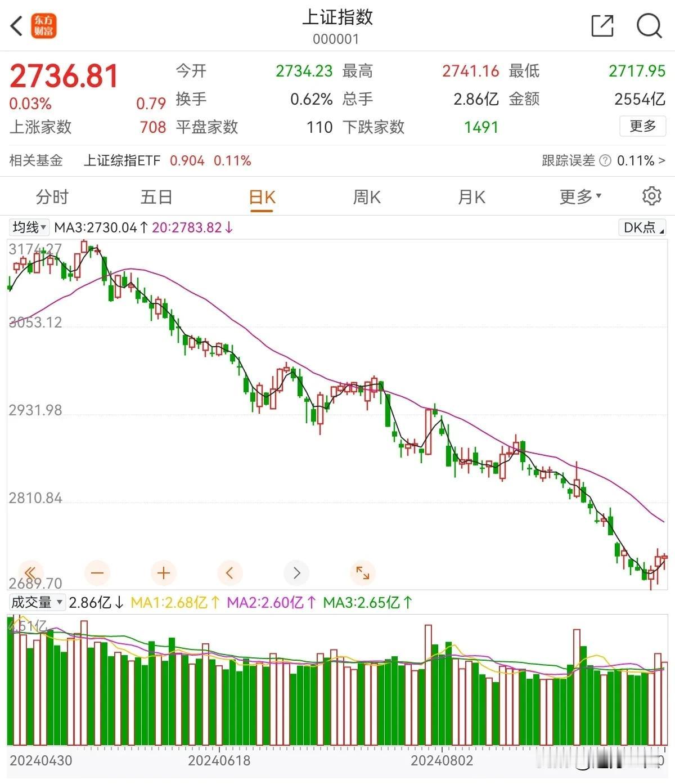Open the 上证综指ETF related fund
675x784 pixels.
click(x=122, y=161)
